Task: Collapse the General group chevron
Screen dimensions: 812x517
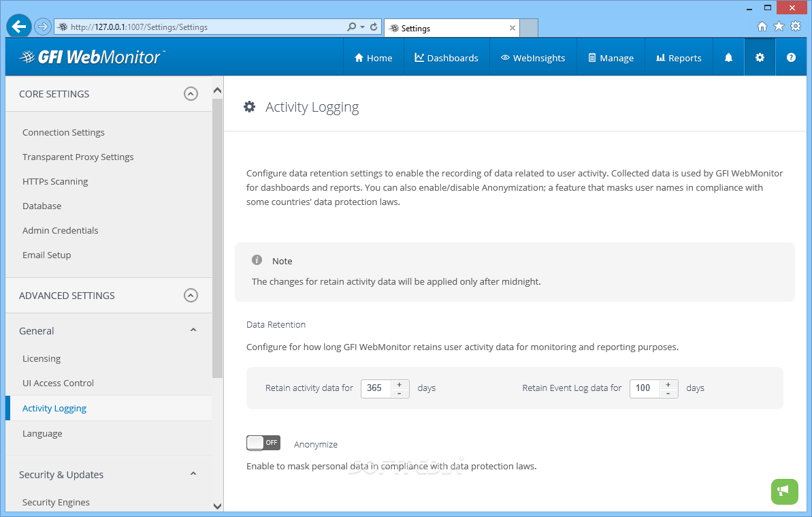Action: click(193, 330)
